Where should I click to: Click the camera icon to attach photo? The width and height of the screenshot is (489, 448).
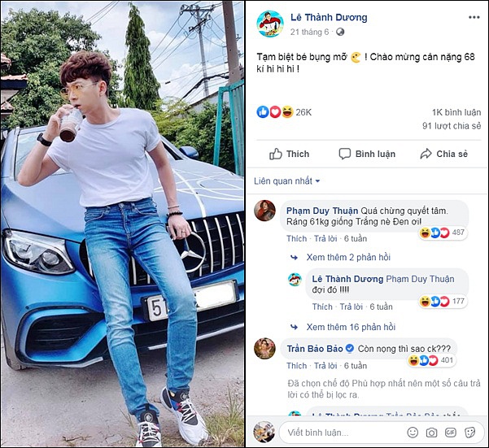pos(431,433)
